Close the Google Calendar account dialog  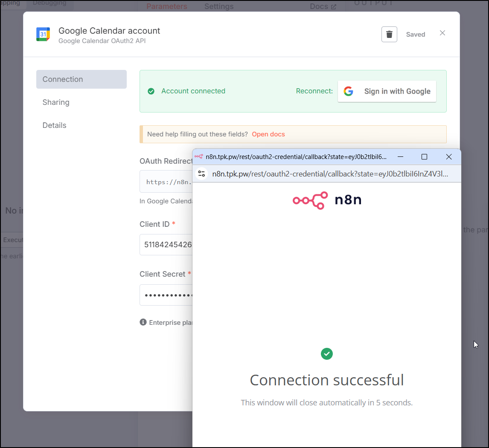tap(442, 33)
